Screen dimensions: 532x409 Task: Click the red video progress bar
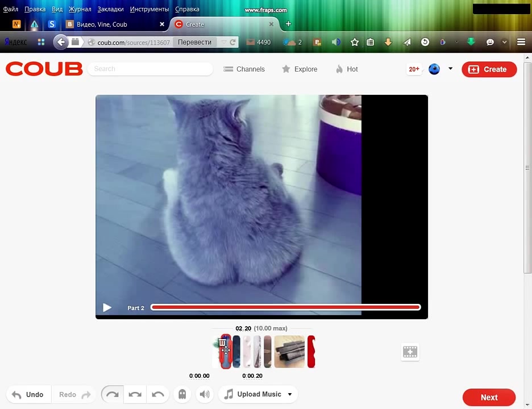pyautogui.click(x=285, y=307)
